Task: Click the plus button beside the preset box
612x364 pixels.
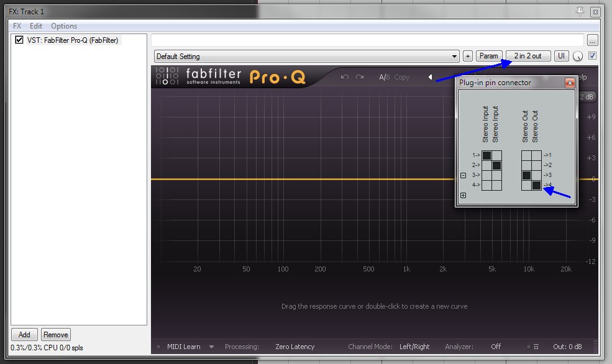Action: (468, 56)
